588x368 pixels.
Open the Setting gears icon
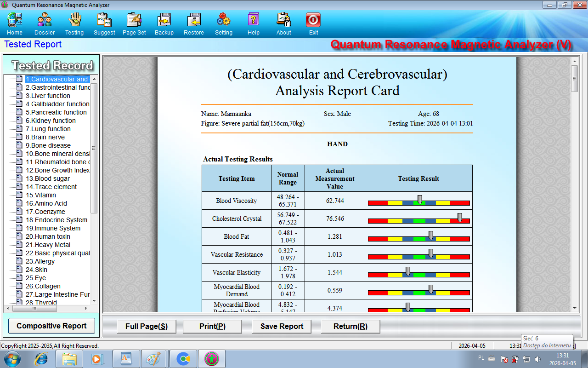[224, 21]
